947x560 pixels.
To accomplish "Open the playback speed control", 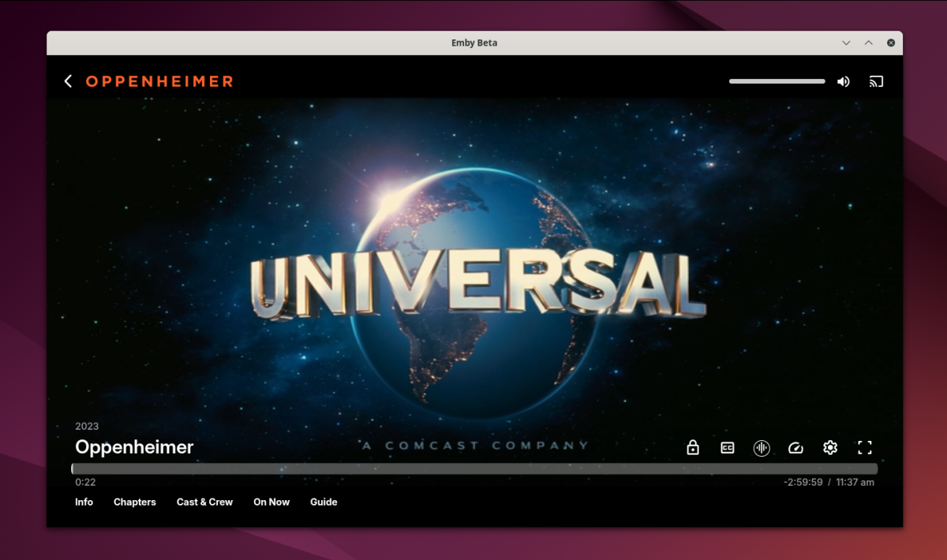I will click(795, 447).
